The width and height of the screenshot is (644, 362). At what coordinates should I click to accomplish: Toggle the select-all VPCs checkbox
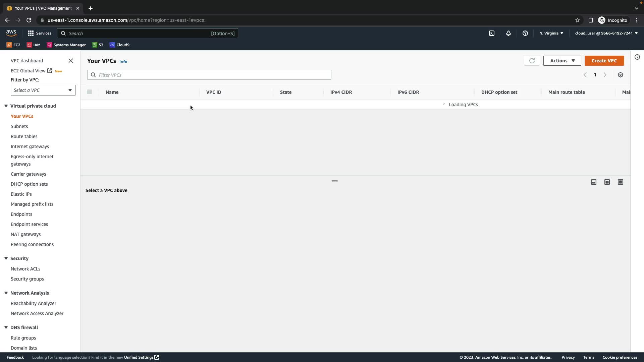[90, 92]
